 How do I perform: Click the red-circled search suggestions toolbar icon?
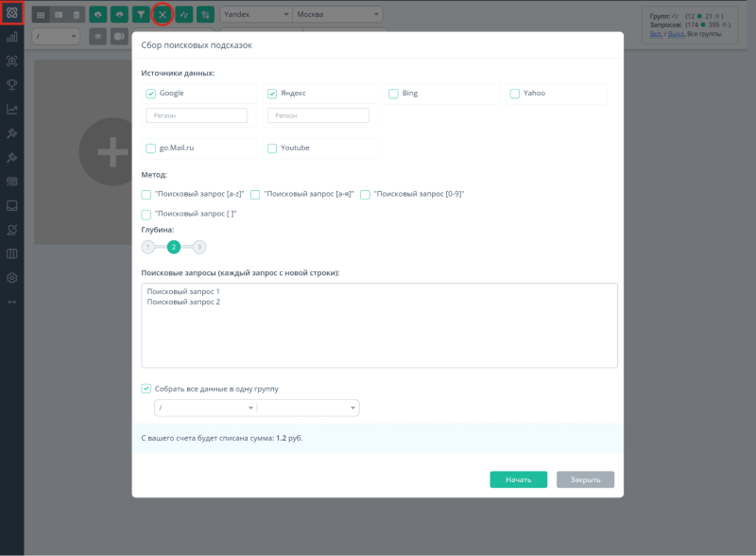click(x=163, y=15)
